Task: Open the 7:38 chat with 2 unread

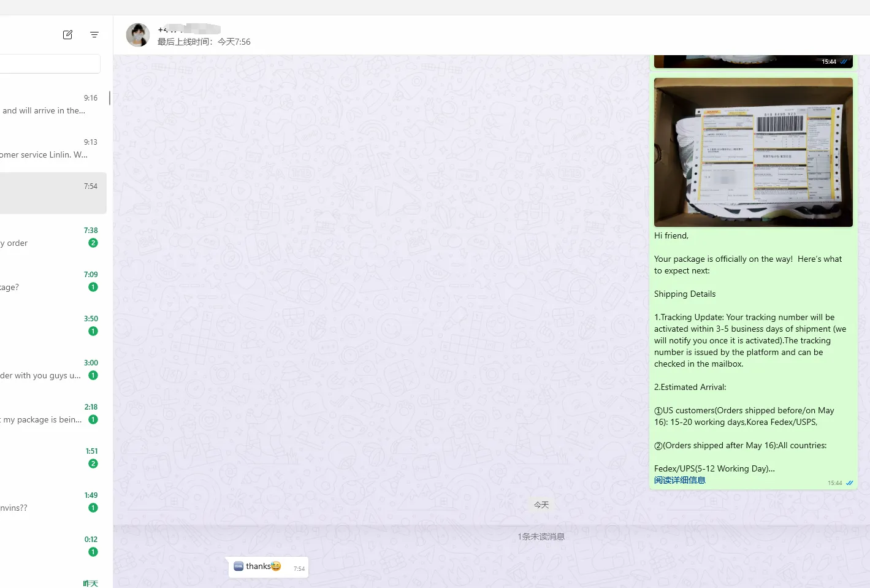Action: click(x=53, y=237)
